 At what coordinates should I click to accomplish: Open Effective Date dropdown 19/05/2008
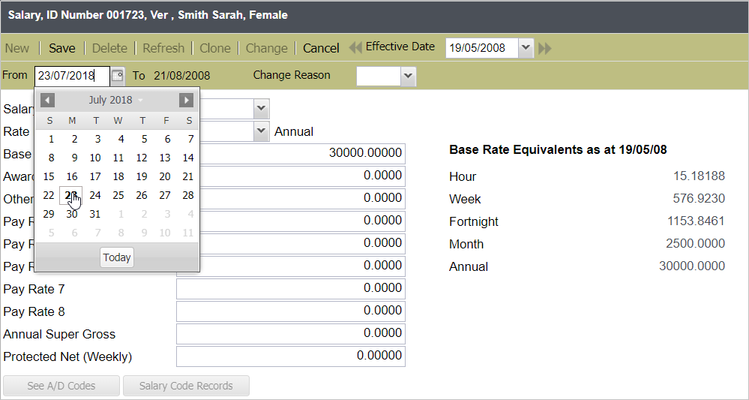(x=526, y=48)
